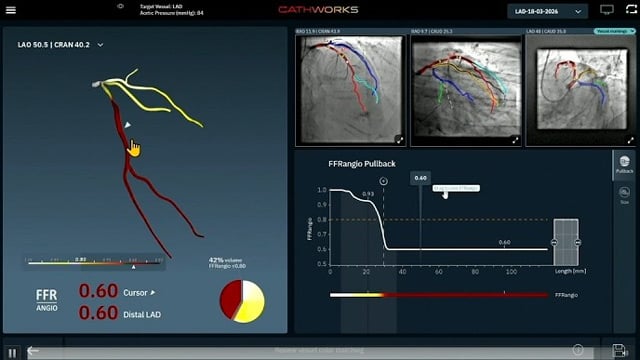Click the FFRangio Pullback heading
The width and height of the screenshot is (640, 360).
pos(362,164)
